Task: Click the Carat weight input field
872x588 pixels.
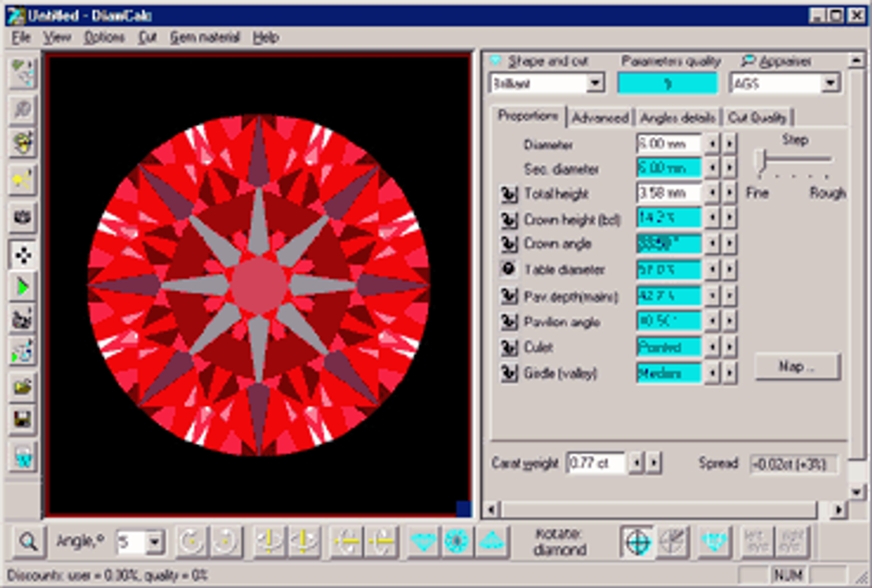Action: coord(596,462)
